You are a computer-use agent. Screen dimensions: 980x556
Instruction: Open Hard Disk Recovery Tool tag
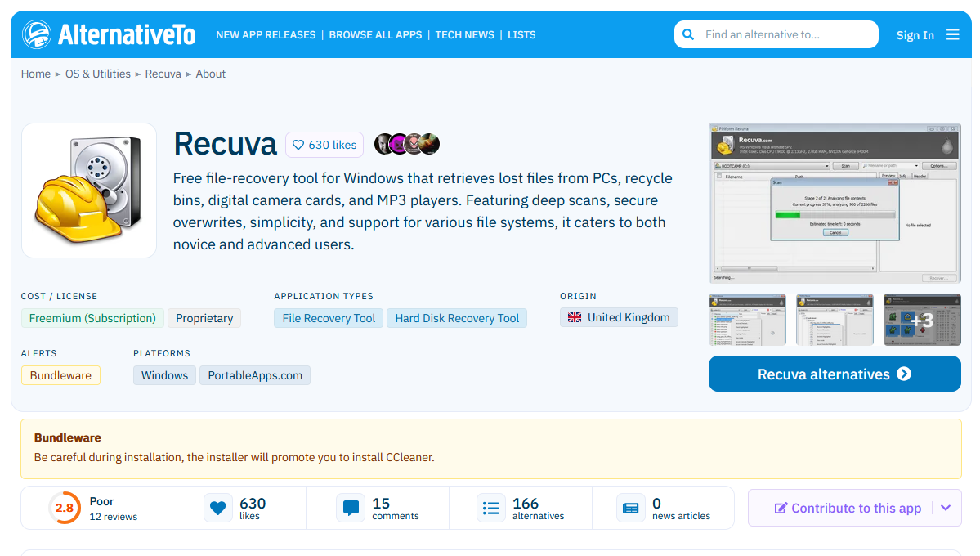tap(457, 318)
